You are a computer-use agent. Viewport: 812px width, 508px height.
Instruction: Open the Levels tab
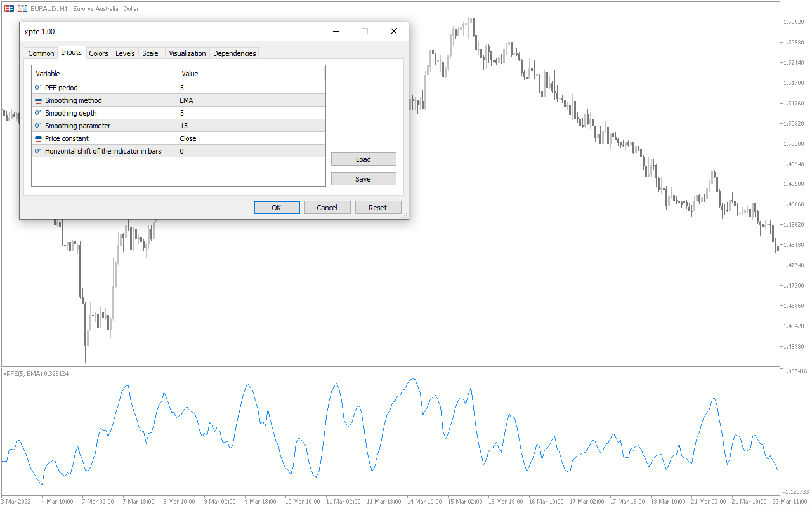click(x=125, y=53)
